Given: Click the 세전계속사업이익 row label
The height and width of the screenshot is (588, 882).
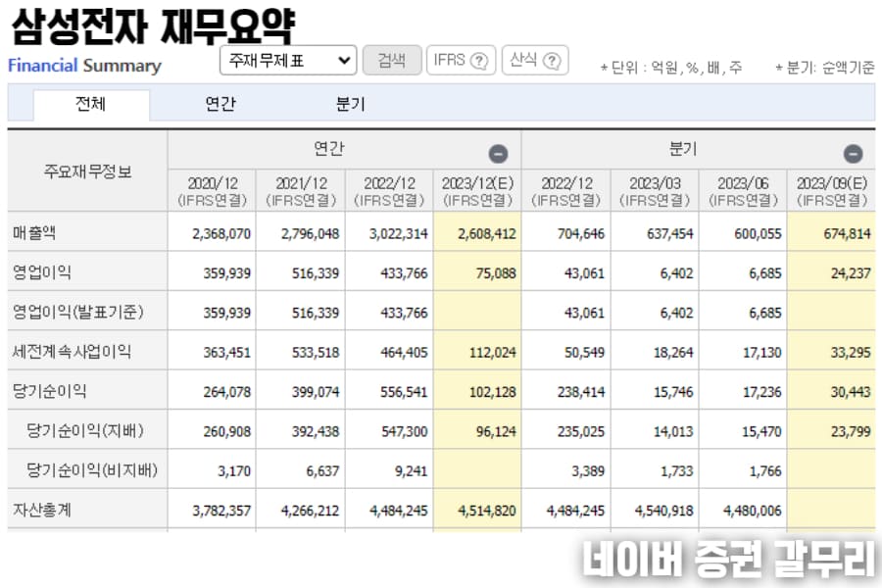Looking at the screenshot, I should tap(72, 352).
